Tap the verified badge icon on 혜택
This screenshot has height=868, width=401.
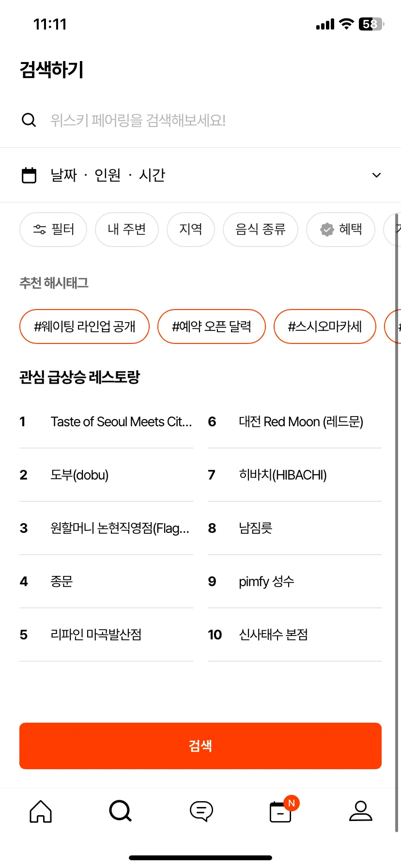point(327,230)
